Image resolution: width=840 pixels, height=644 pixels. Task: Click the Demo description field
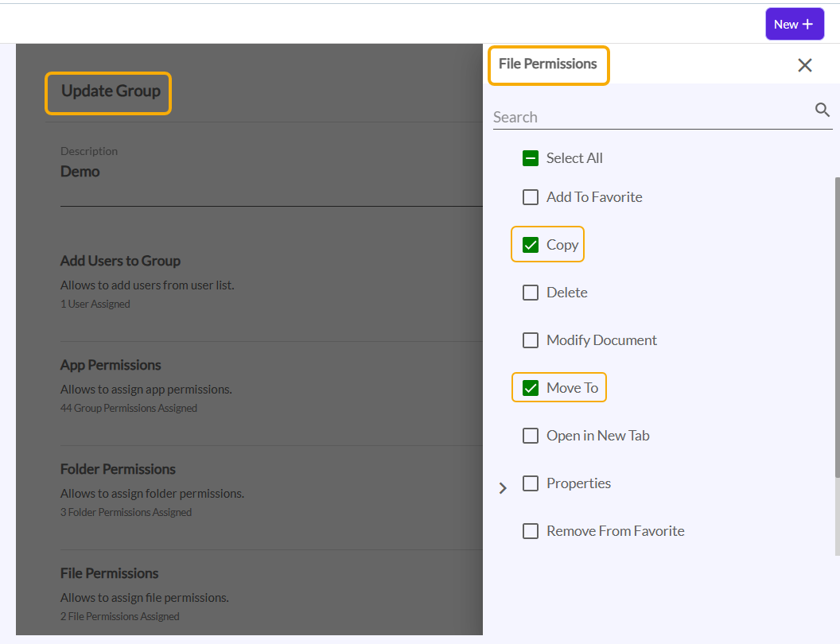click(x=80, y=172)
